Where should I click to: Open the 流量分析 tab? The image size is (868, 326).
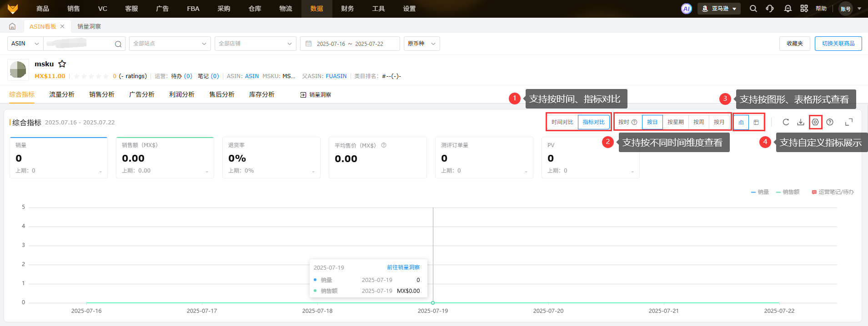click(62, 94)
